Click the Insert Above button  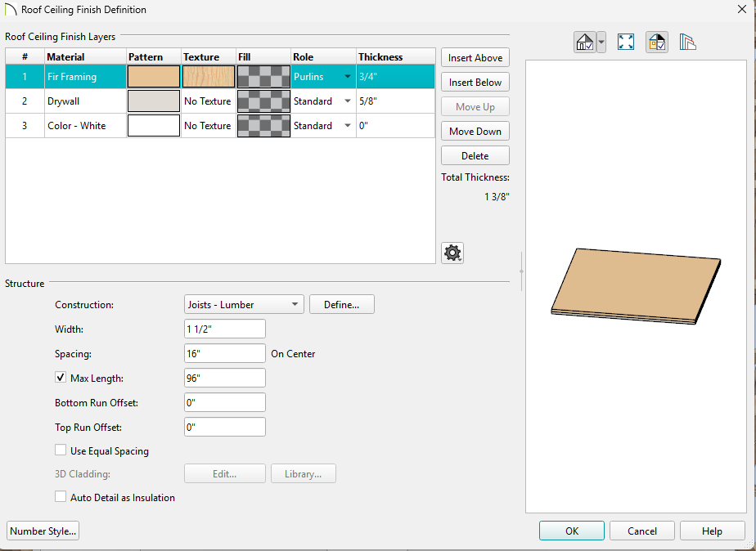point(475,58)
